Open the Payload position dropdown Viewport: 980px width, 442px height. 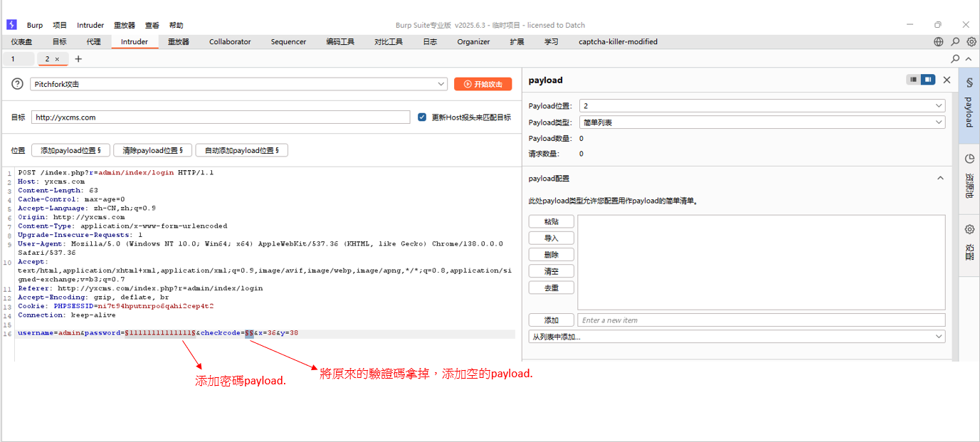click(762, 105)
